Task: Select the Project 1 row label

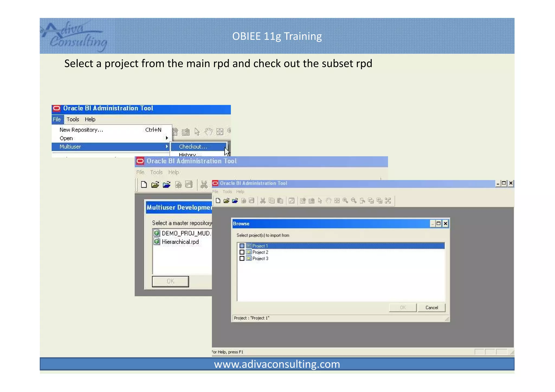Action: click(260, 246)
